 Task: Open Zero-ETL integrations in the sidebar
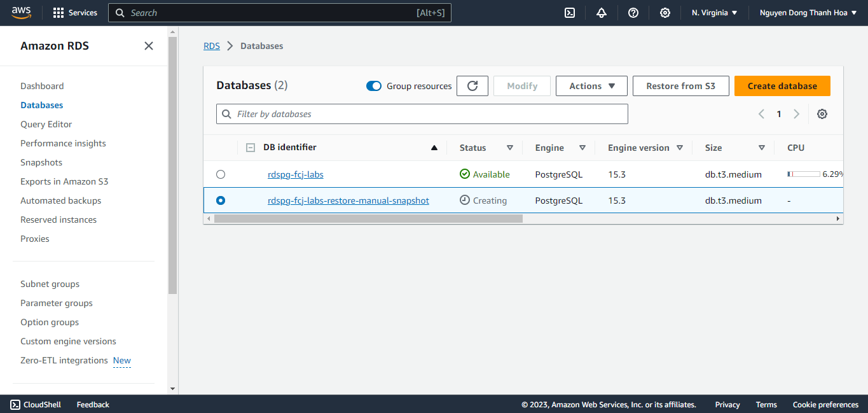[x=64, y=360]
